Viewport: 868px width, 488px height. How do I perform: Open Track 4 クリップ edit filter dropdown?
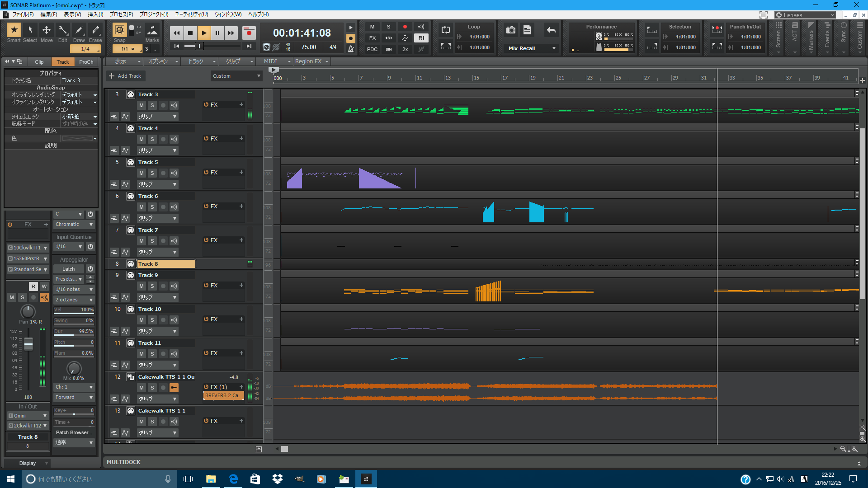pyautogui.click(x=157, y=150)
